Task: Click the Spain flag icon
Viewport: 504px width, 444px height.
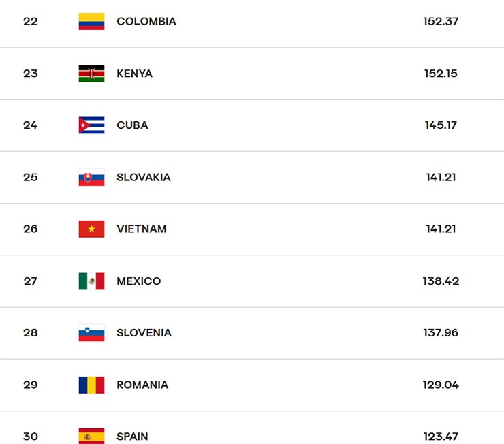Action: [92, 436]
